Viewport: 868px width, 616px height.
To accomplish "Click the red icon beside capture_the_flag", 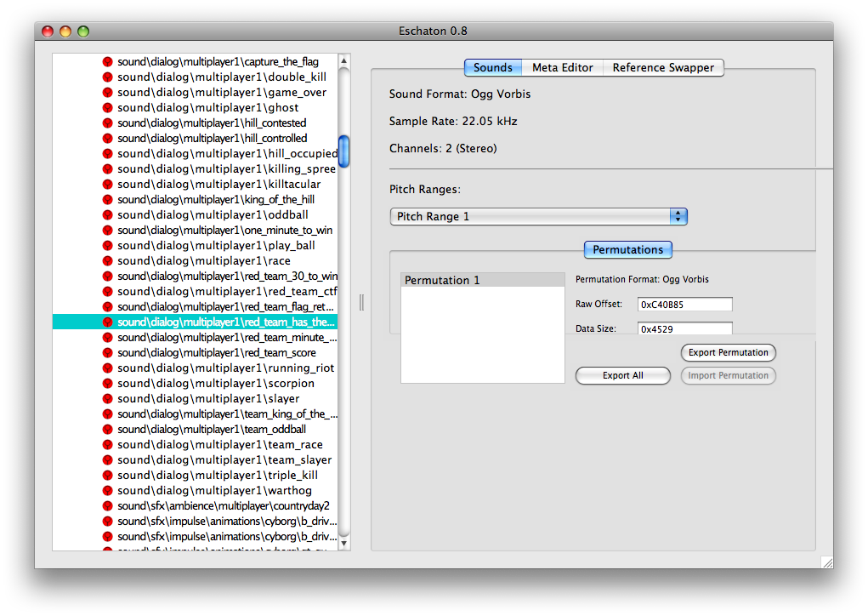I will tap(108, 62).
